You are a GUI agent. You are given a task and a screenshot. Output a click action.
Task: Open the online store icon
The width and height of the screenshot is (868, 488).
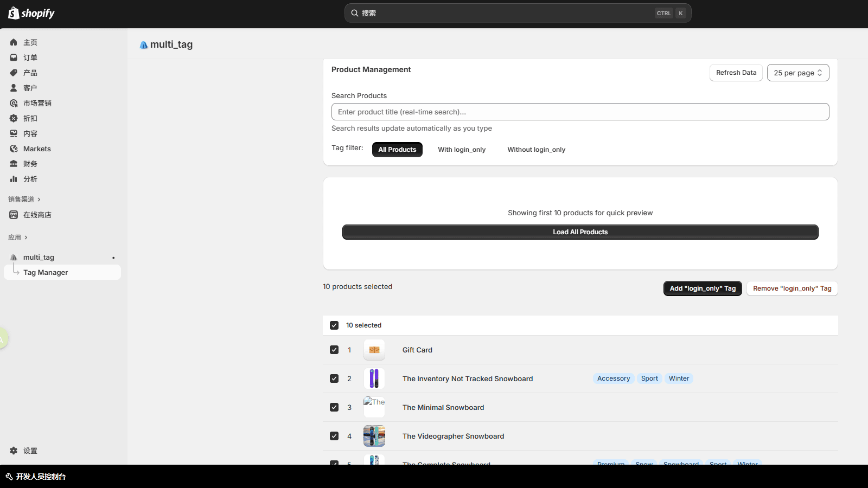pos(14,215)
